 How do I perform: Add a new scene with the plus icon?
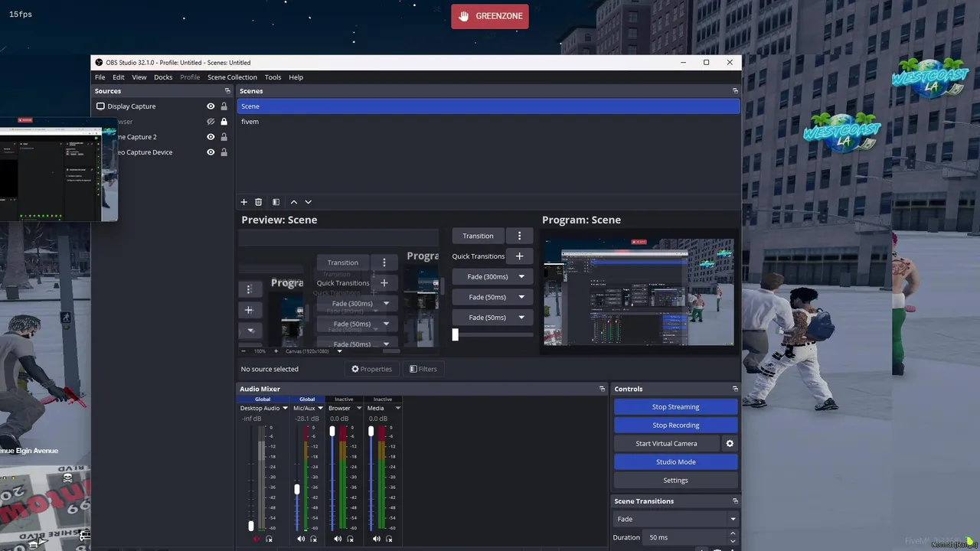pyautogui.click(x=243, y=202)
